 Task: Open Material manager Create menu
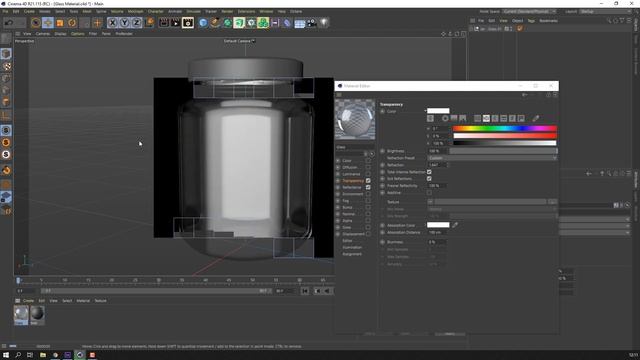point(28,301)
